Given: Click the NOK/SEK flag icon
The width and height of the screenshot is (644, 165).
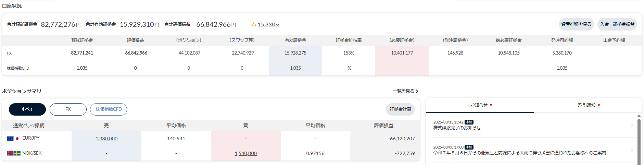Looking at the screenshot, I should tap(14, 153).
